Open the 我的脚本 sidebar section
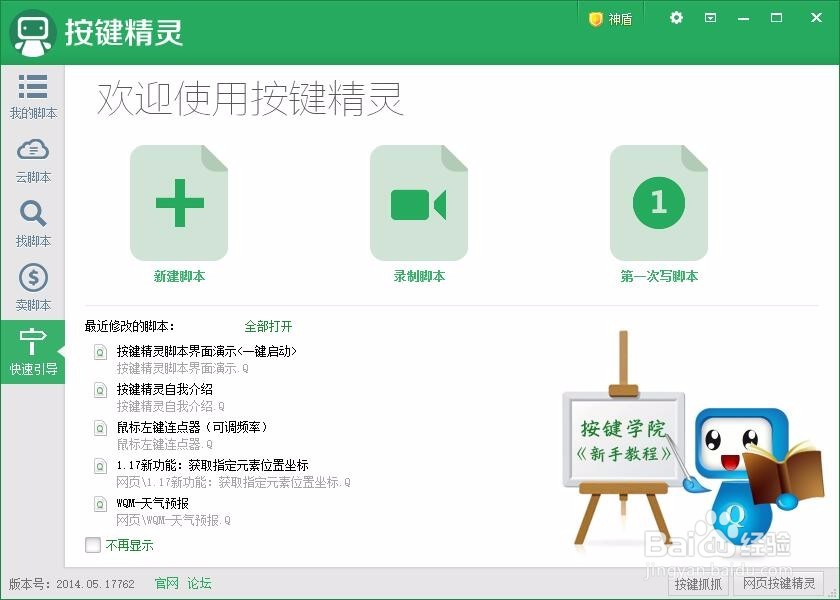Screen dimensions: 840x600 pyautogui.click(x=33, y=97)
